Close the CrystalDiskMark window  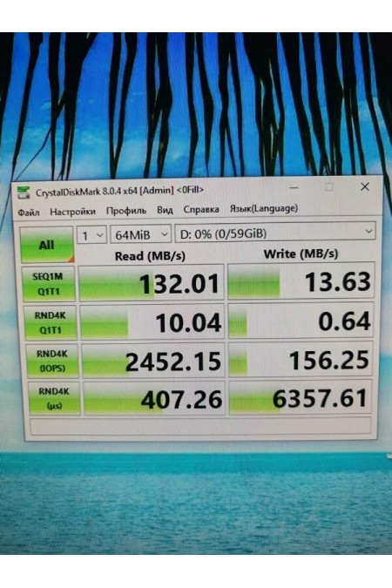[365, 186]
